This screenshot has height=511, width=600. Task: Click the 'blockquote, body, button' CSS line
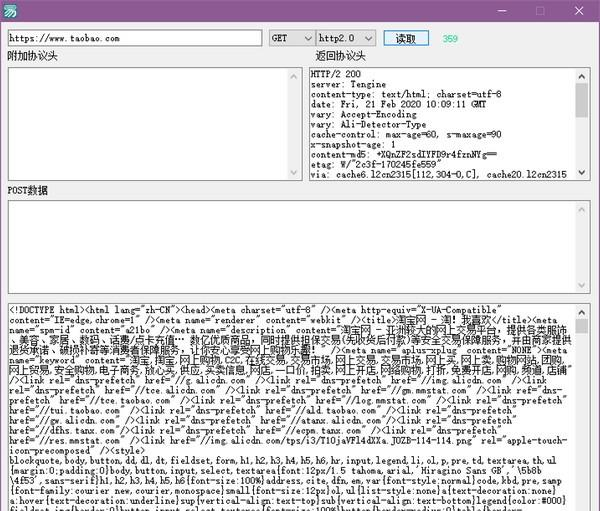[283, 460]
